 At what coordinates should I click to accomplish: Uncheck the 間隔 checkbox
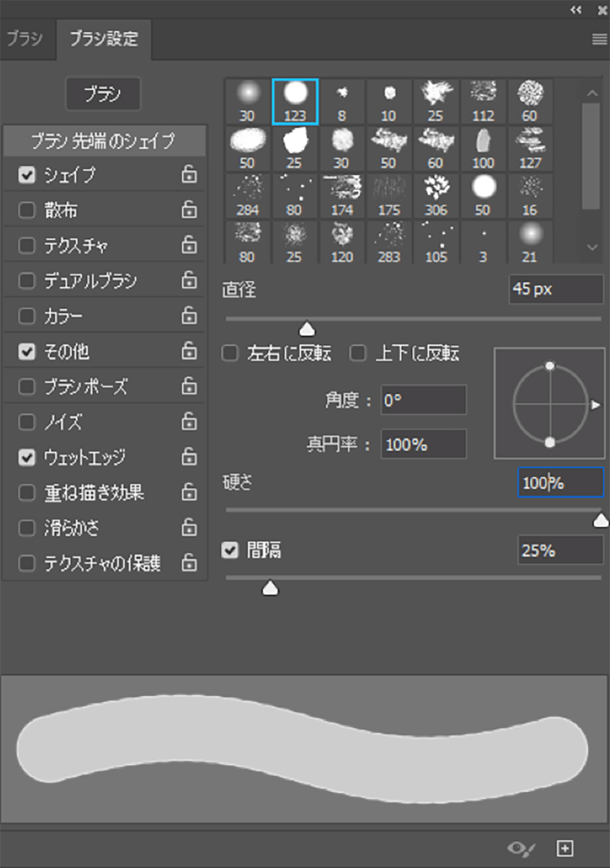point(230,550)
